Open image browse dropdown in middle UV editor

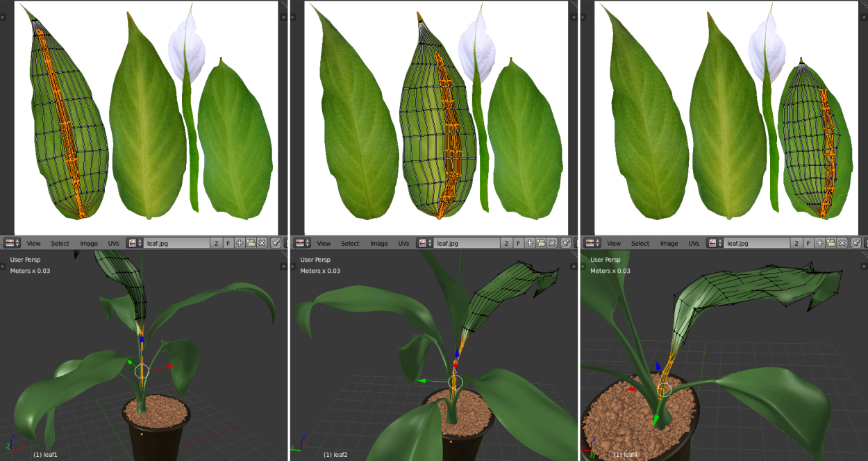424,243
